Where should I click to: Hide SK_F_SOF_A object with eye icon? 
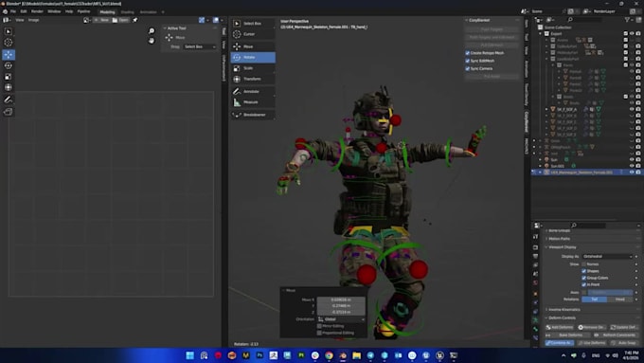coord(632,109)
